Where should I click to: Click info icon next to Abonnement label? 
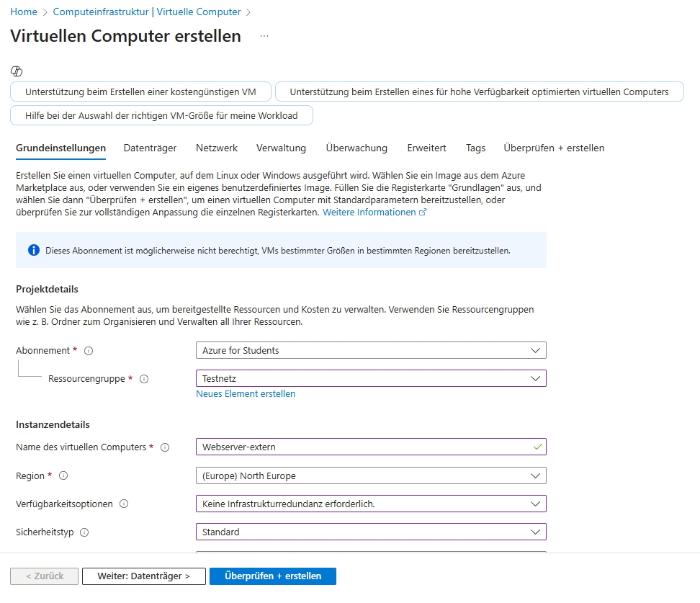[89, 351]
